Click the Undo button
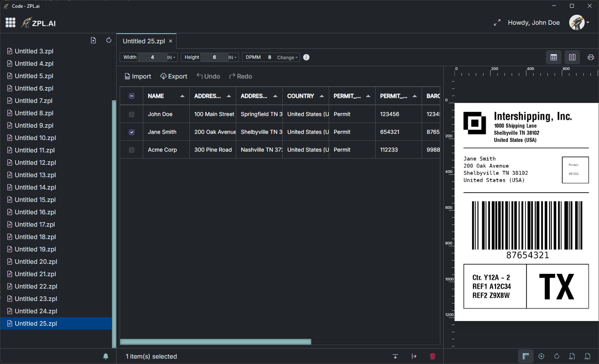Image resolution: width=599 pixels, height=364 pixels. click(208, 76)
